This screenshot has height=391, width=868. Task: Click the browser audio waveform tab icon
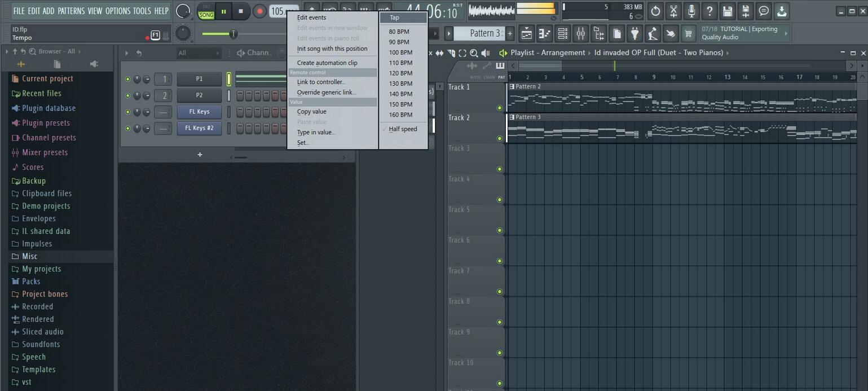coord(21,64)
